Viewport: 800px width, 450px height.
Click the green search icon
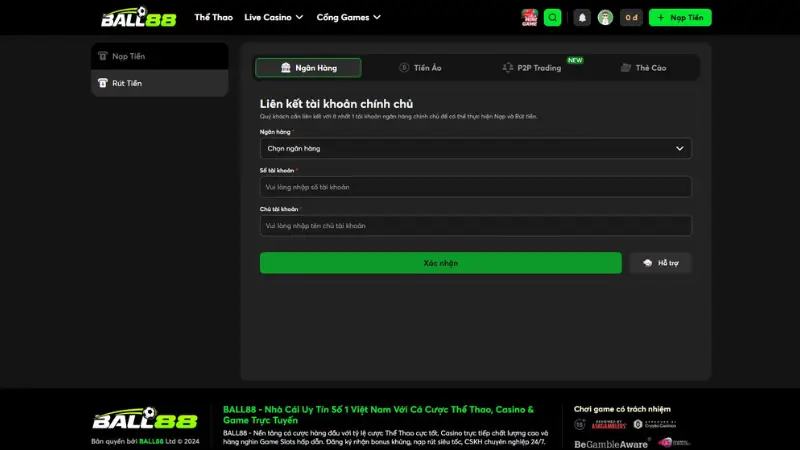[554, 17]
